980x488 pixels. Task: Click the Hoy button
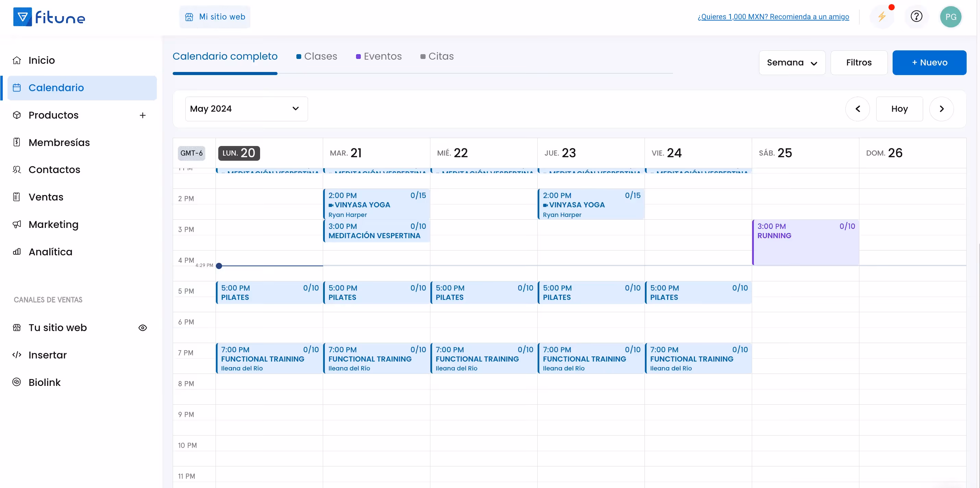pyautogui.click(x=899, y=109)
